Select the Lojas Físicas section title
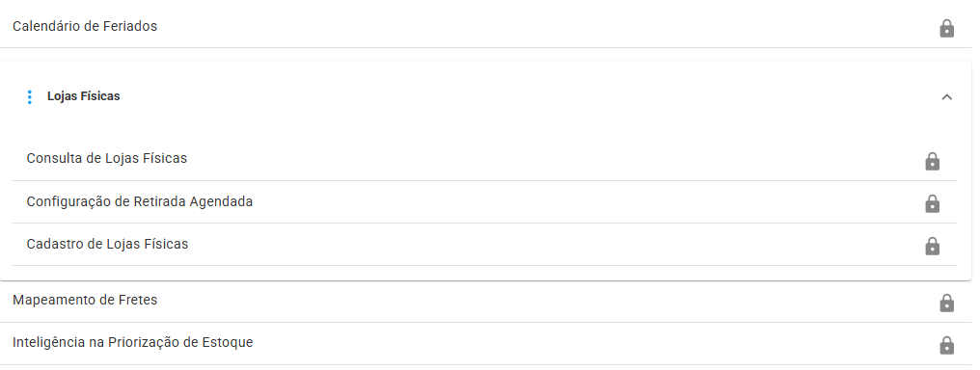The image size is (980, 370). (x=84, y=96)
